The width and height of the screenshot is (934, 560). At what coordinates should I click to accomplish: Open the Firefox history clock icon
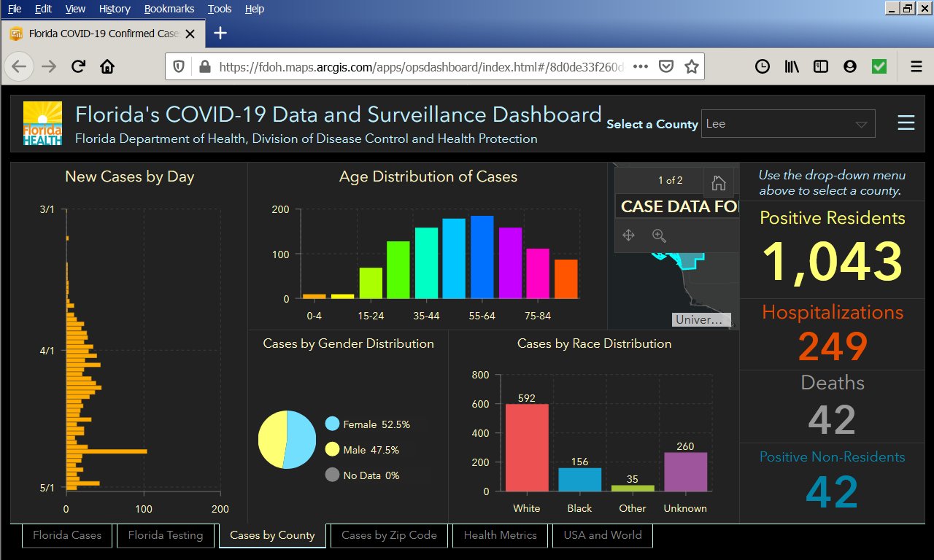click(x=762, y=67)
